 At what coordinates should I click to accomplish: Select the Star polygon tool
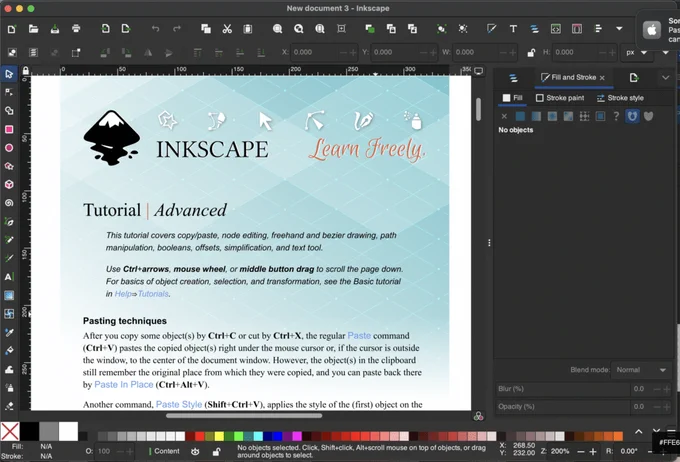[x=9, y=166]
